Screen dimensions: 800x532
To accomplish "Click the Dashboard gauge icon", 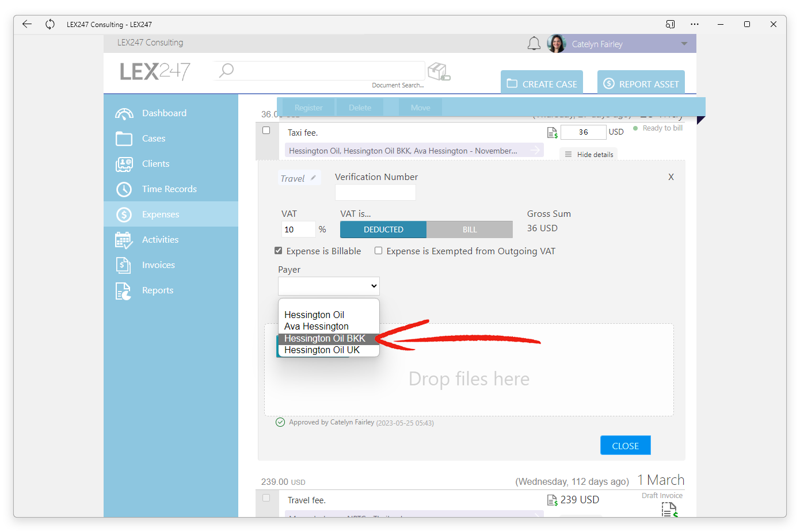I will tap(124, 113).
